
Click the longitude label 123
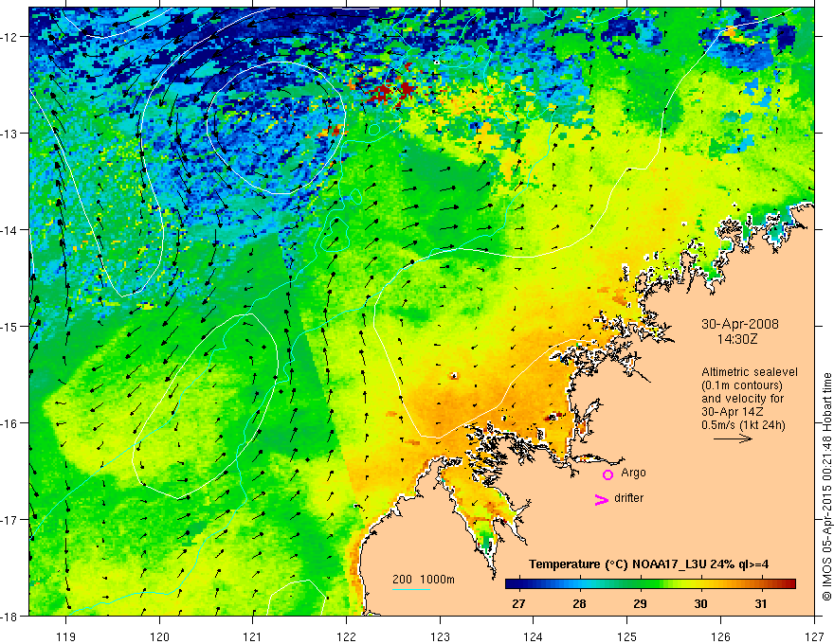click(440, 636)
